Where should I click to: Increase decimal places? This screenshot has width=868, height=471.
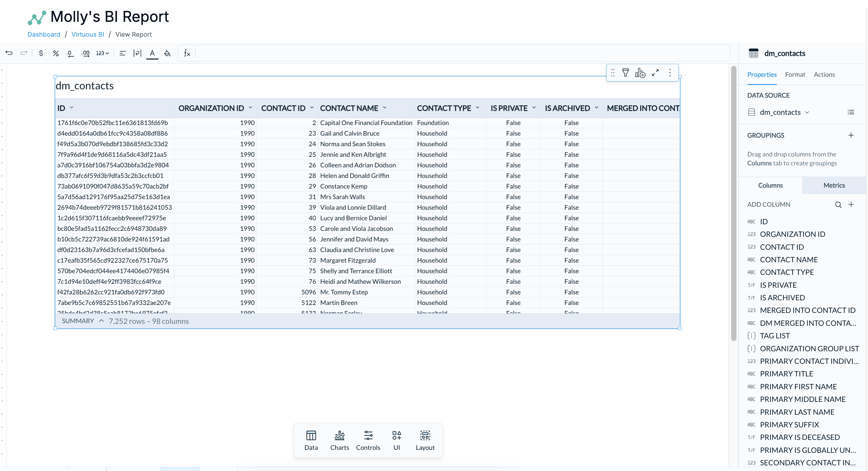pyautogui.click(x=86, y=53)
